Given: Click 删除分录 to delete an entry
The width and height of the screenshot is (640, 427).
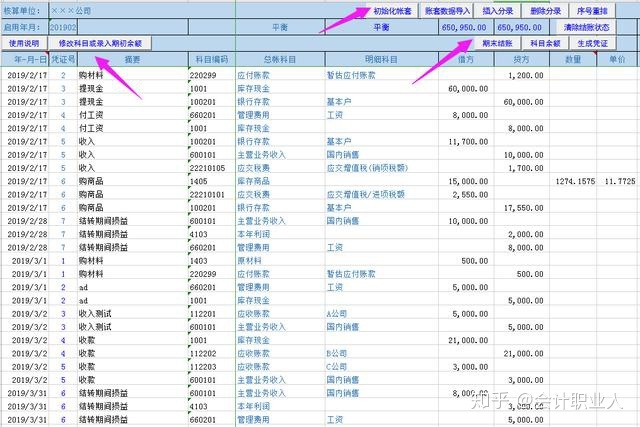Looking at the screenshot, I should [545, 11].
